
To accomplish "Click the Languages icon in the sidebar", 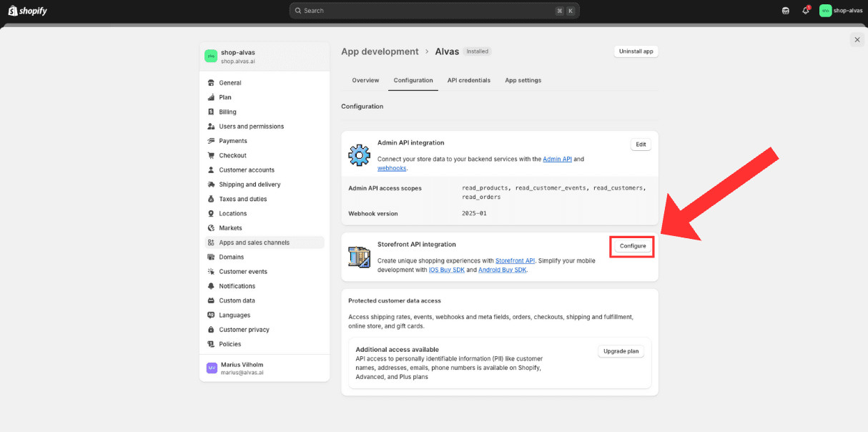I will [x=211, y=315].
